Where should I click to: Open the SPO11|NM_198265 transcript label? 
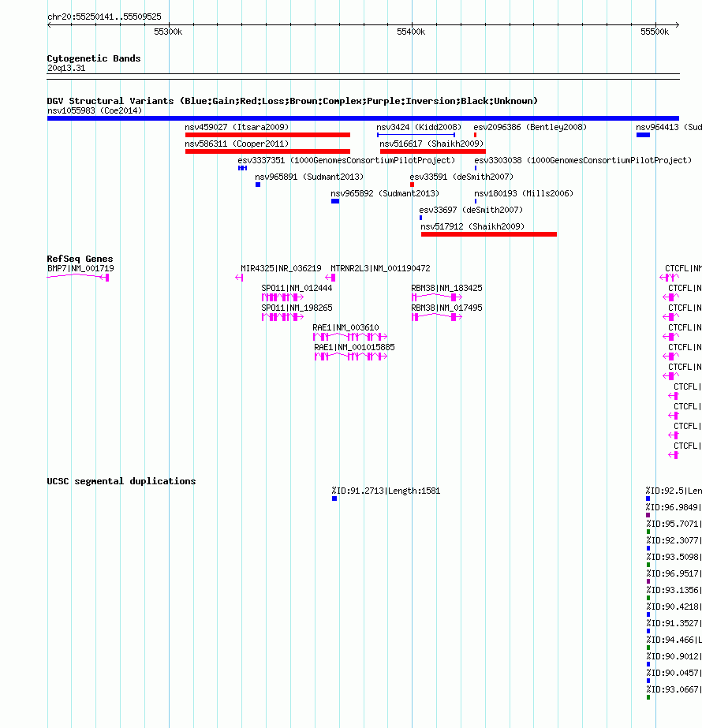coord(297,308)
